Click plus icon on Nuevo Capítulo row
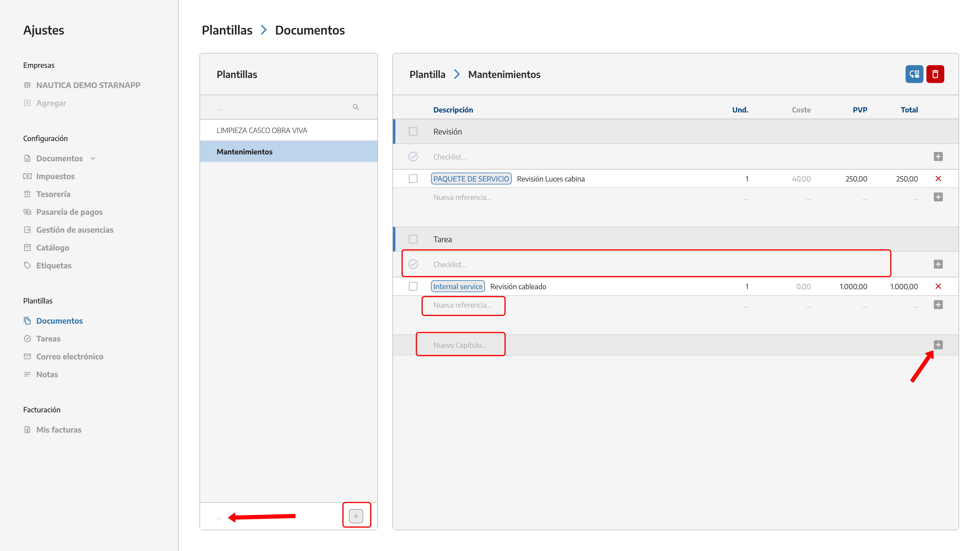Image resolution: width=980 pixels, height=551 pixels. click(x=938, y=345)
